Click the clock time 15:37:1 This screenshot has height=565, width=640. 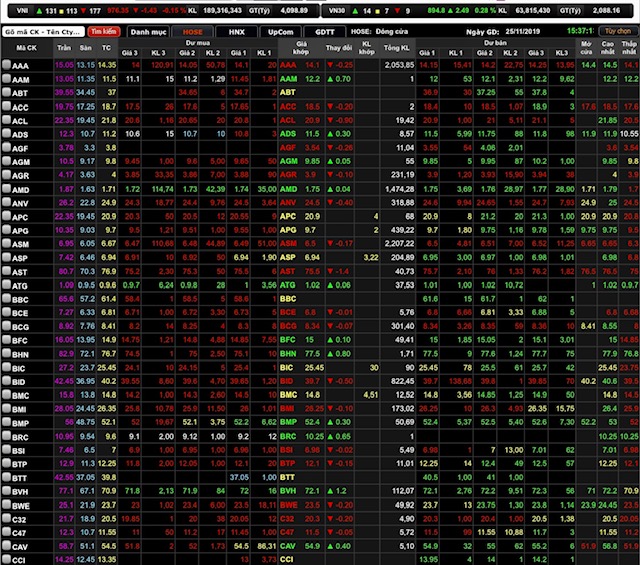(x=580, y=31)
